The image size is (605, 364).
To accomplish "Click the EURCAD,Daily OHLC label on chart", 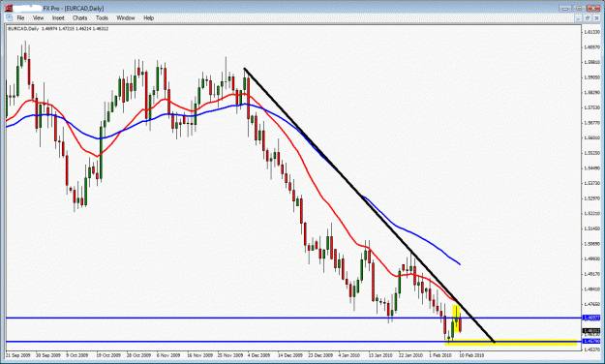I will 58,29.
